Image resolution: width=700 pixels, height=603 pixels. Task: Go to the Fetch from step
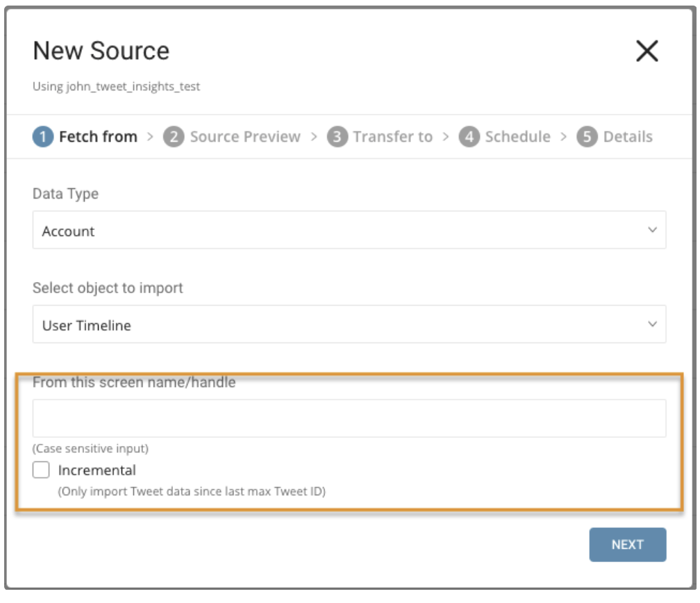click(97, 137)
